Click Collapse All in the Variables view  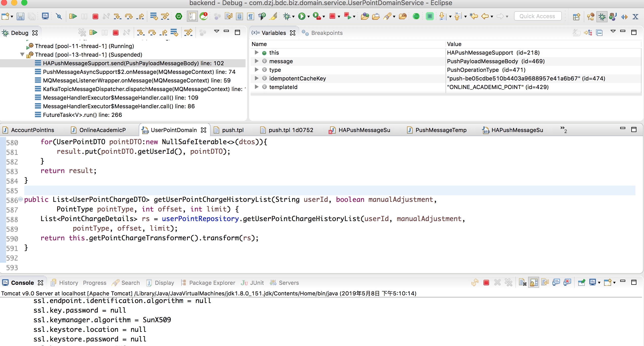pyautogui.click(x=599, y=33)
